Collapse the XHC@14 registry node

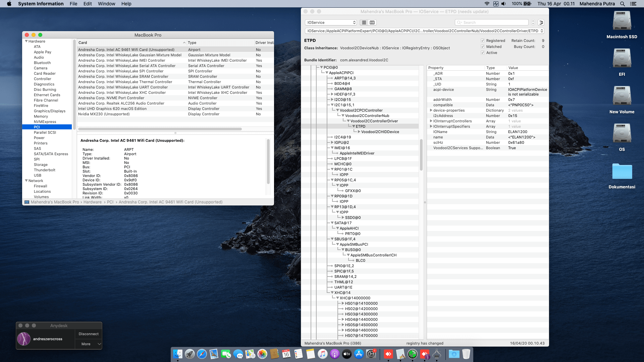point(332,293)
